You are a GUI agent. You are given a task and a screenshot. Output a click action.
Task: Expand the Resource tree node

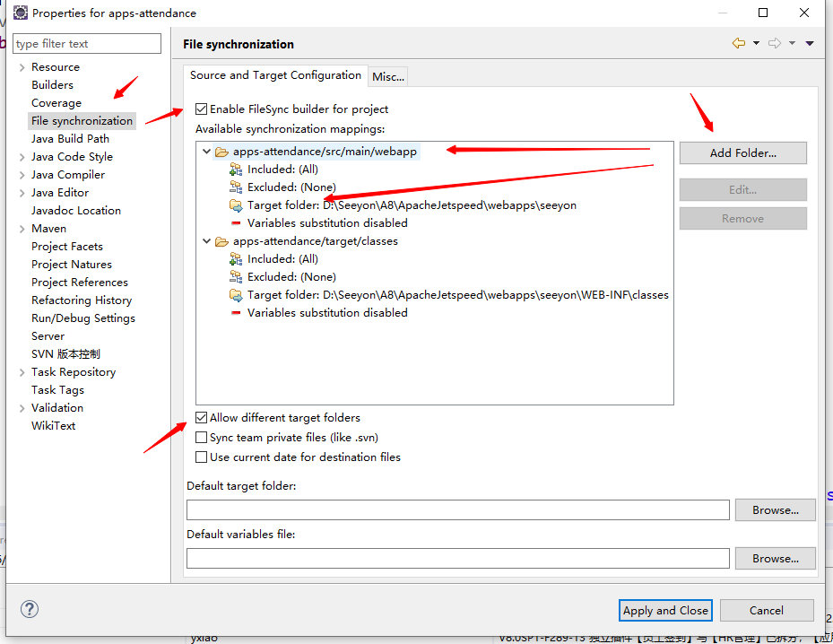[22, 67]
